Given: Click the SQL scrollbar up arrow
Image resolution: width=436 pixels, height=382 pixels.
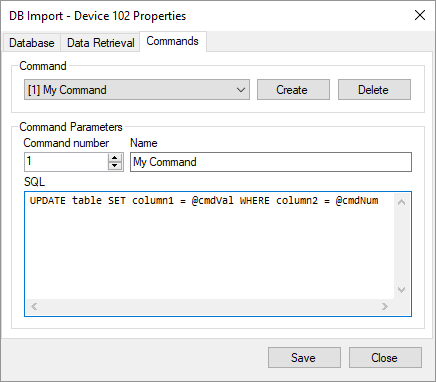Looking at the screenshot, I should (402, 202).
